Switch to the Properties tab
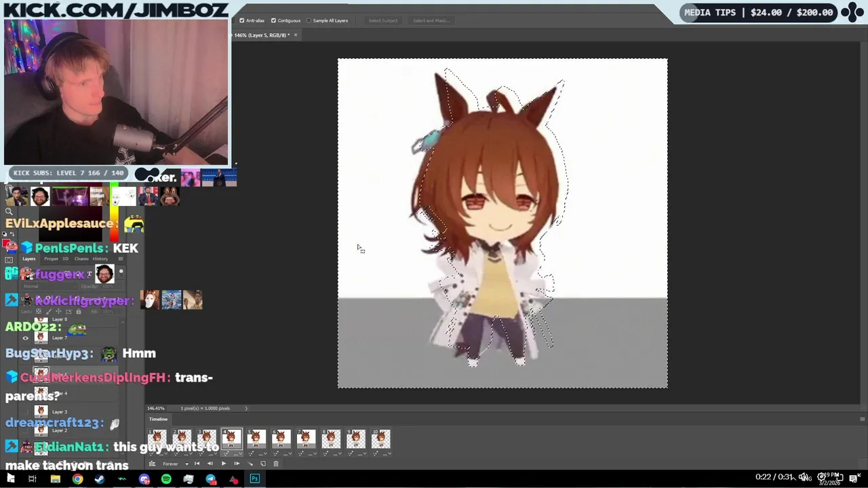 51,259
